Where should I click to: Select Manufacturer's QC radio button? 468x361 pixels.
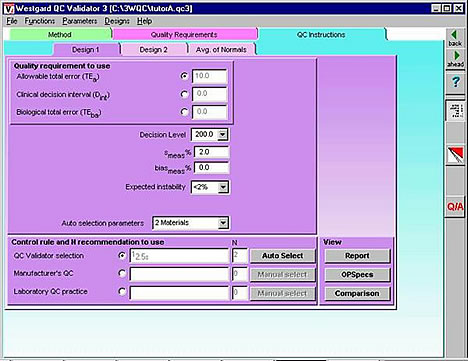pyautogui.click(x=122, y=274)
